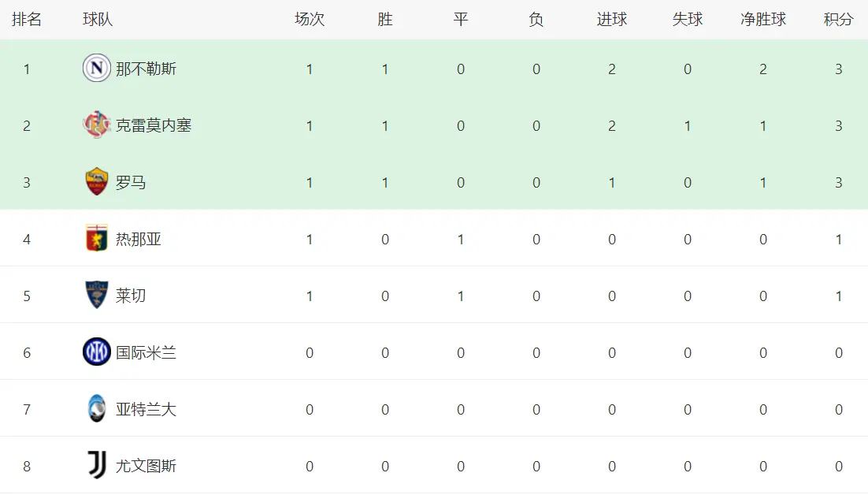This screenshot has height=495, width=868.
Task: Open the 国际米兰 team page link
Action: pyautogui.click(x=146, y=352)
